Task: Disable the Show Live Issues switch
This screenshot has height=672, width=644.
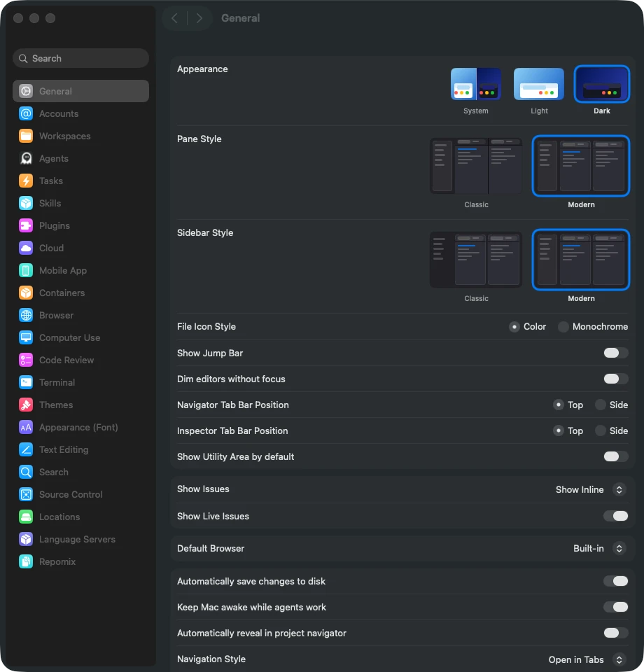Action: pos(616,516)
